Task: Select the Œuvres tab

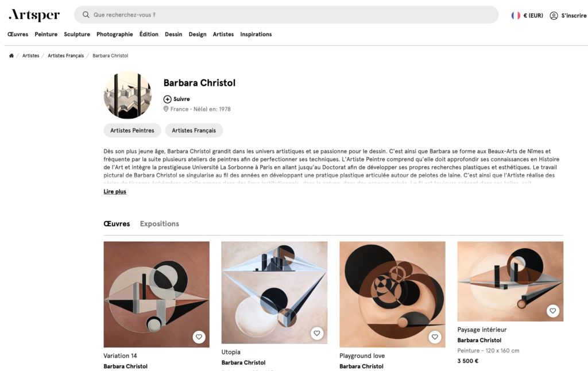Action: (117, 223)
